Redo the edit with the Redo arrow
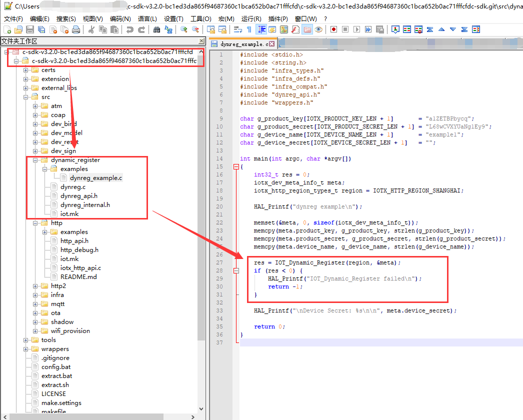Image resolution: width=523 pixels, height=420 pixels. pyautogui.click(x=141, y=29)
